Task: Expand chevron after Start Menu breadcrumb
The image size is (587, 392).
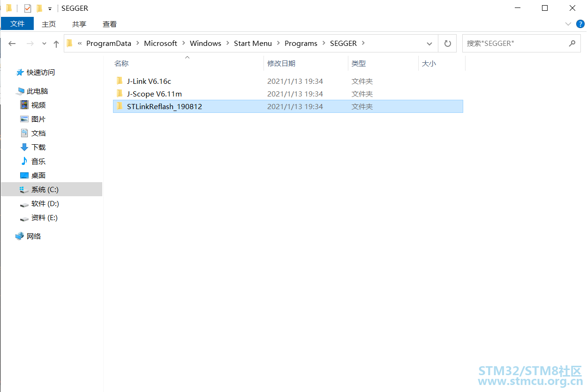Action: (x=278, y=43)
